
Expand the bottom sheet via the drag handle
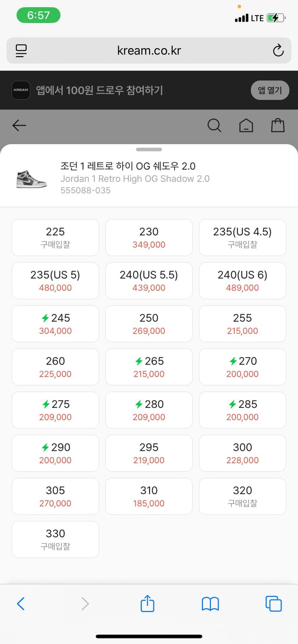click(149, 149)
